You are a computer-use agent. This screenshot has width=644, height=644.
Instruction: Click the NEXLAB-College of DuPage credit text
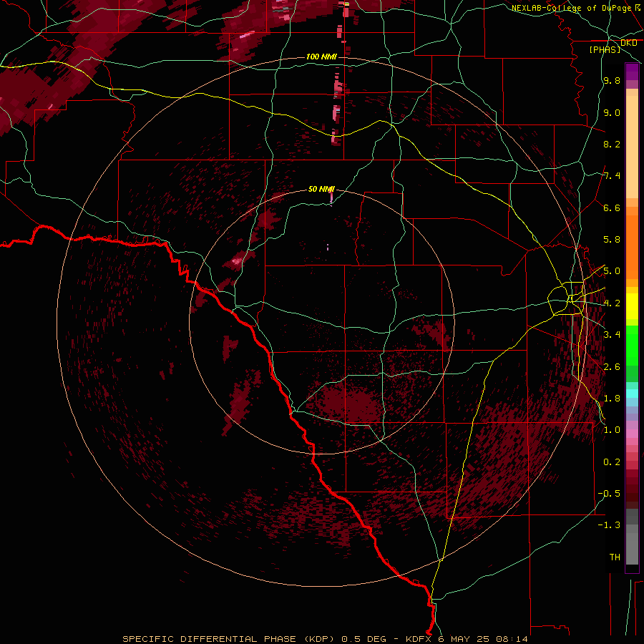tap(571, 8)
